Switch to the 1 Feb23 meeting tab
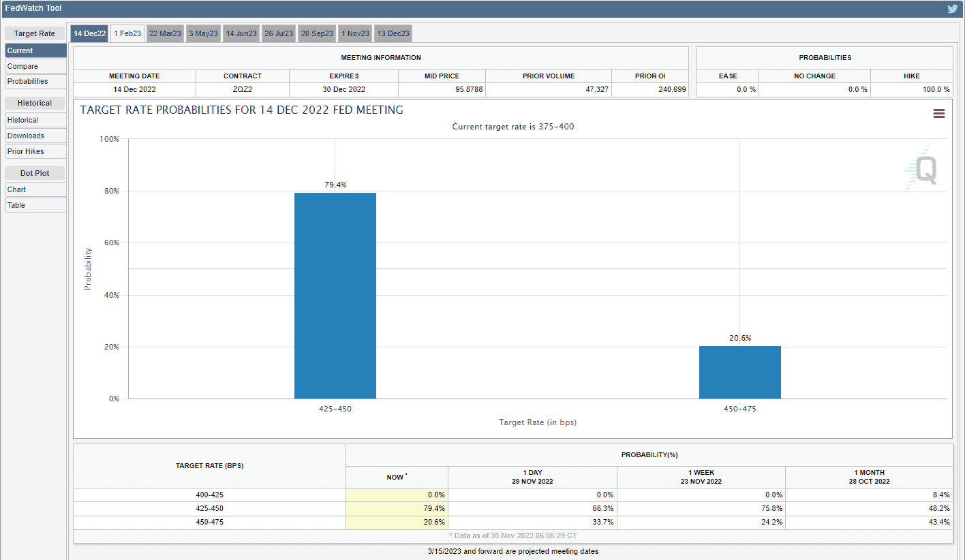This screenshot has height=560, width=965. pos(127,33)
